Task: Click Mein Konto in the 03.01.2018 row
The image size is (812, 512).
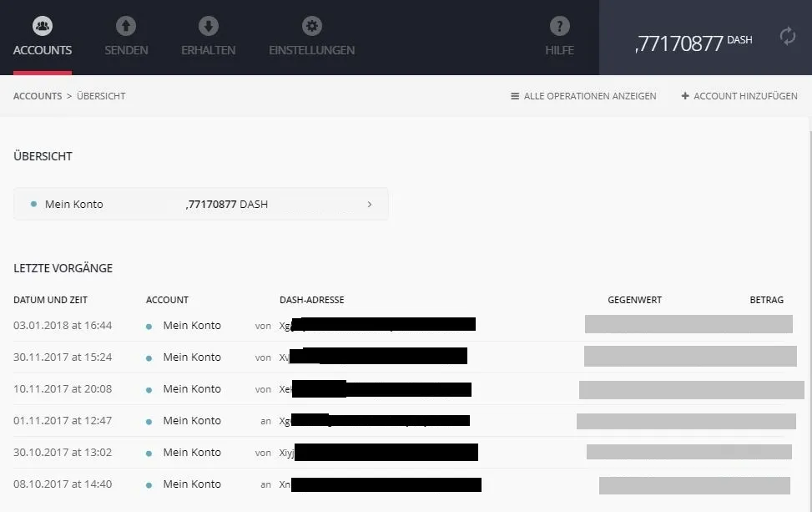Action: coord(192,326)
